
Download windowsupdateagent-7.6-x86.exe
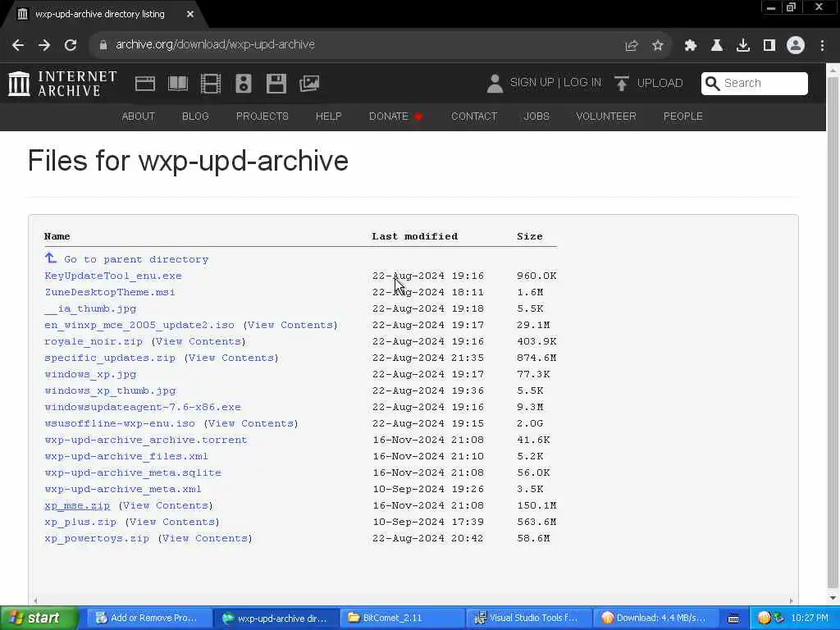pos(143,407)
